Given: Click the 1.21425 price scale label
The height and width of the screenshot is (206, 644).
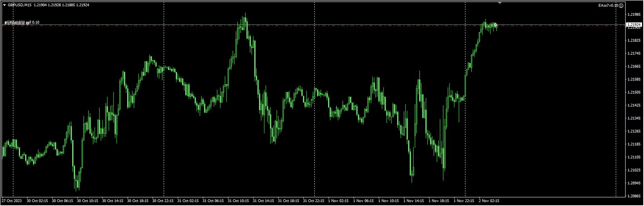Looking at the screenshot, I should point(633,105).
